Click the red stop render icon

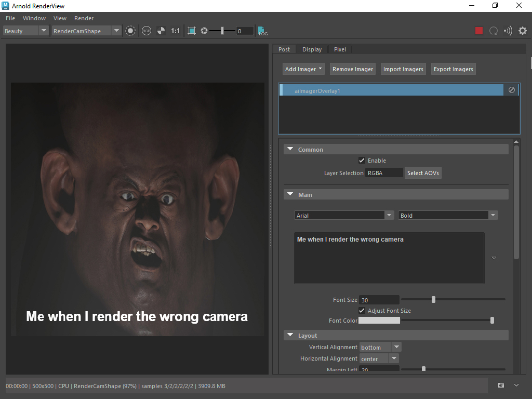tap(479, 31)
